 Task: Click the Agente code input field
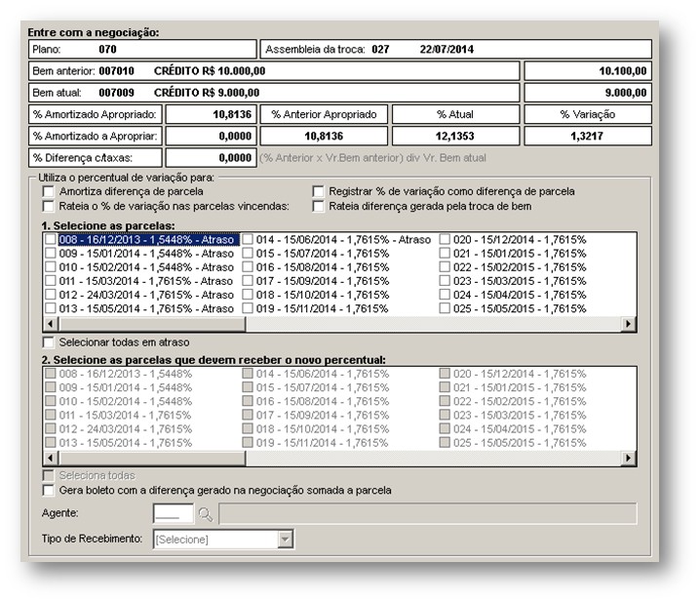[x=174, y=513]
